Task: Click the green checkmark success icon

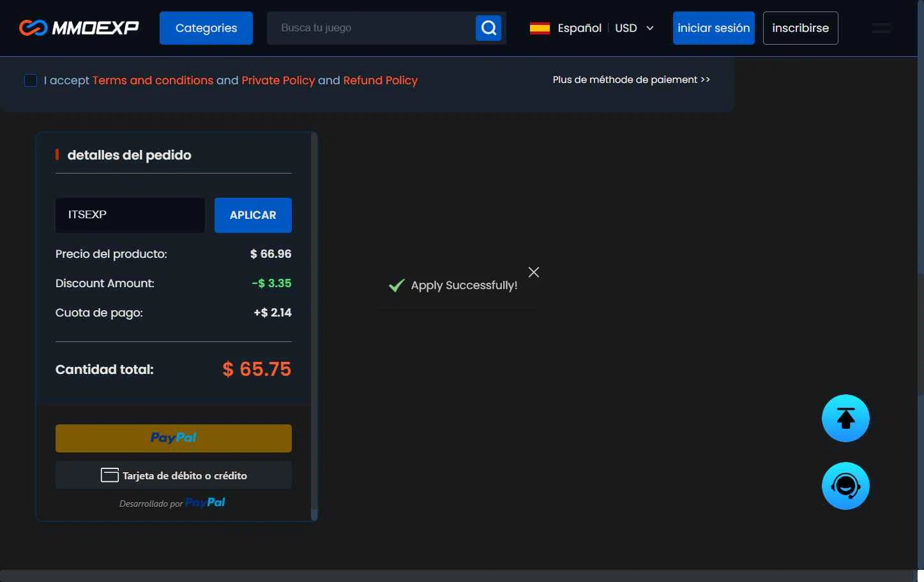Action: pos(397,285)
